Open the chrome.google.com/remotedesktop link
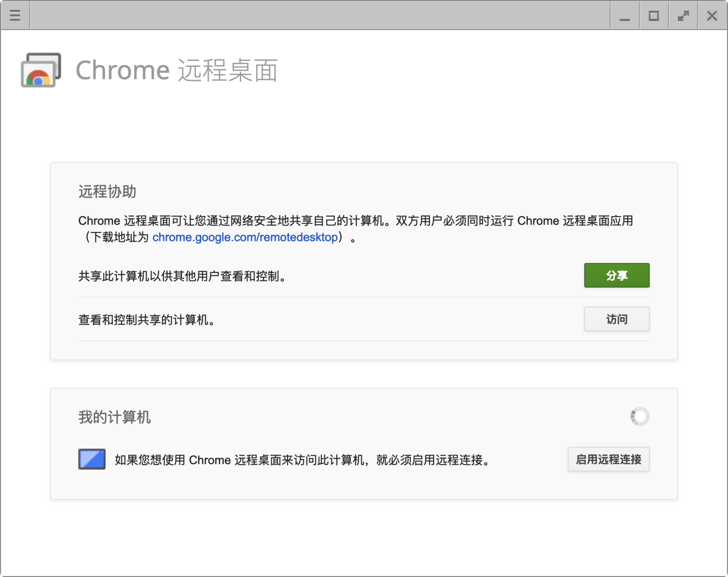728x577 pixels. click(245, 237)
